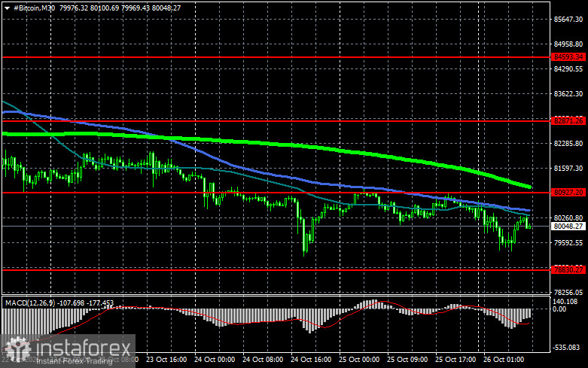The image size is (588, 368).
Task: Click the 78256.05 price scale value
Action: (568, 292)
